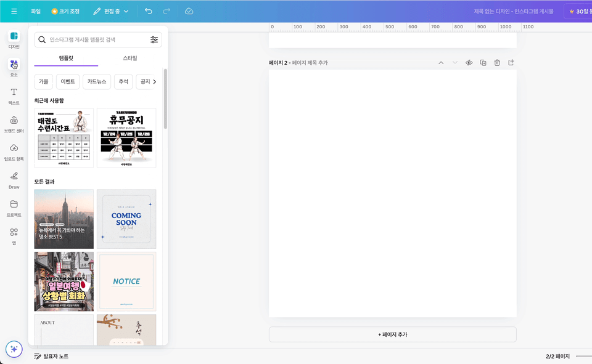Click the 페이지 제목 추가 title field
The height and width of the screenshot is (364, 592).
point(310,63)
